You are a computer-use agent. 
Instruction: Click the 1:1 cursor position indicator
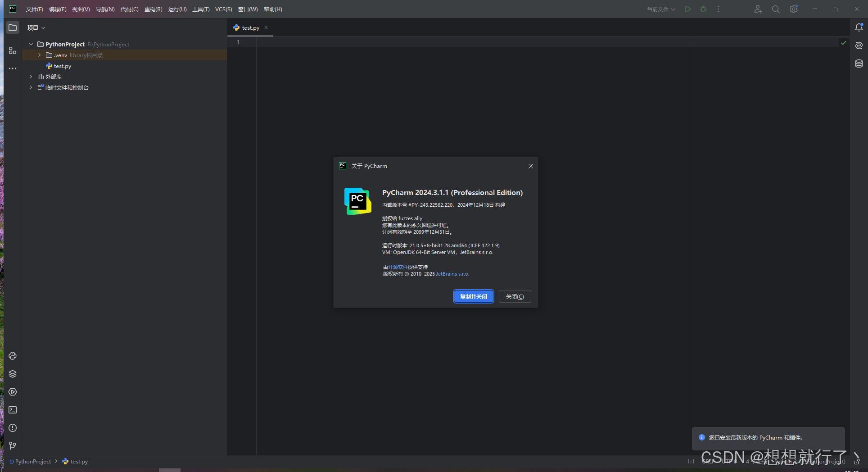click(x=691, y=462)
